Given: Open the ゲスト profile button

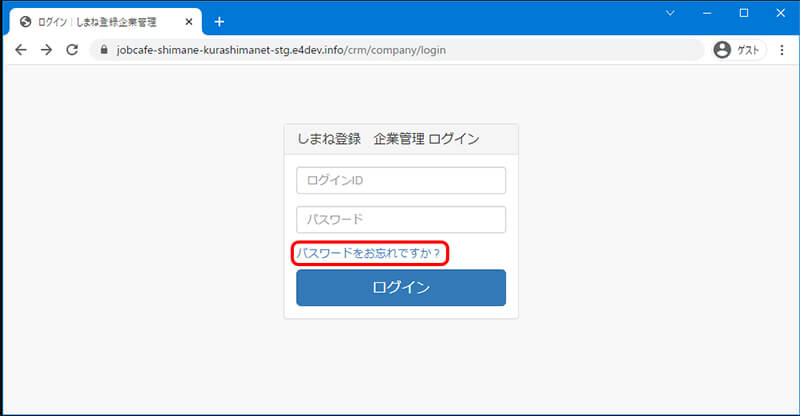Looking at the screenshot, I should pyautogui.click(x=738, y=50).
